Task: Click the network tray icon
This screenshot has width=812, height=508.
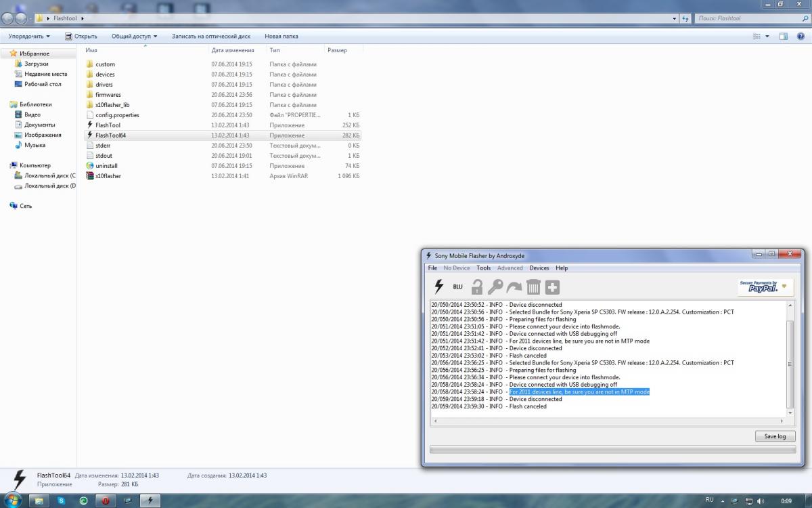Action: pos(748,501)
